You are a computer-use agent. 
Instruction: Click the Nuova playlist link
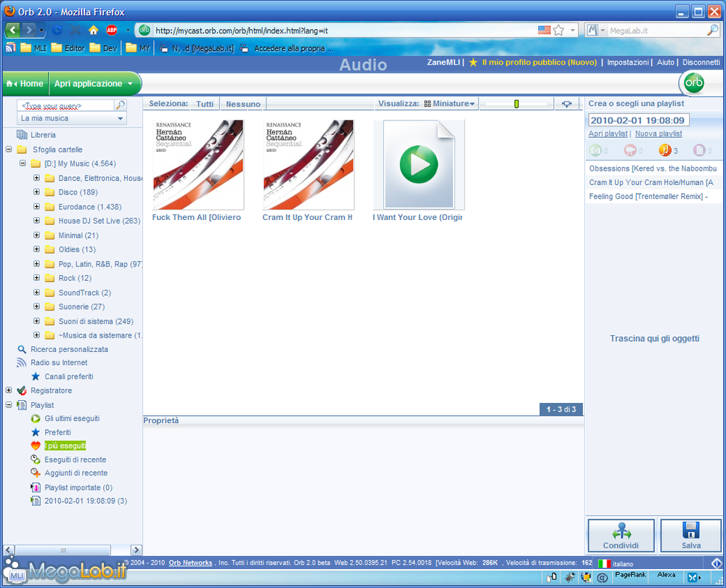click(x=658, y=134)
